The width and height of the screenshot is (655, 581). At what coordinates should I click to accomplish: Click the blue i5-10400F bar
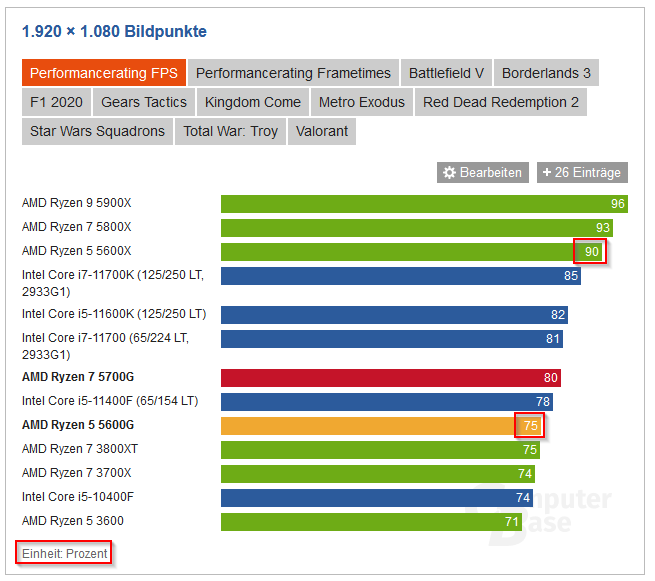point(377,498)
